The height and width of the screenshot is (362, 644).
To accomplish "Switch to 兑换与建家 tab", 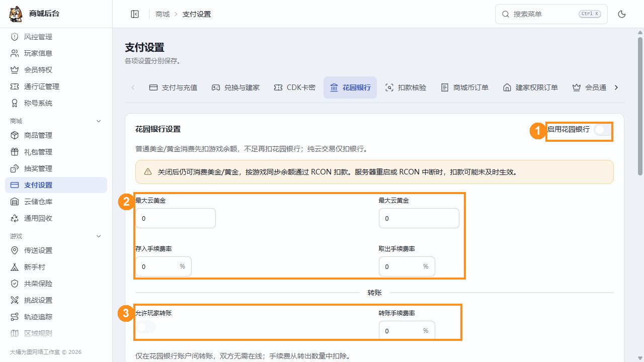I will click(235, 87).
